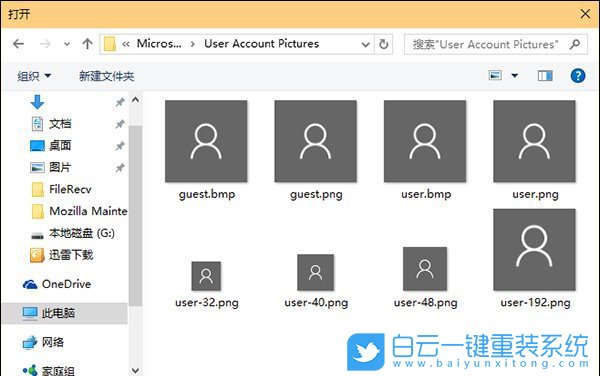Open the 组织 menu

[34, 76]
